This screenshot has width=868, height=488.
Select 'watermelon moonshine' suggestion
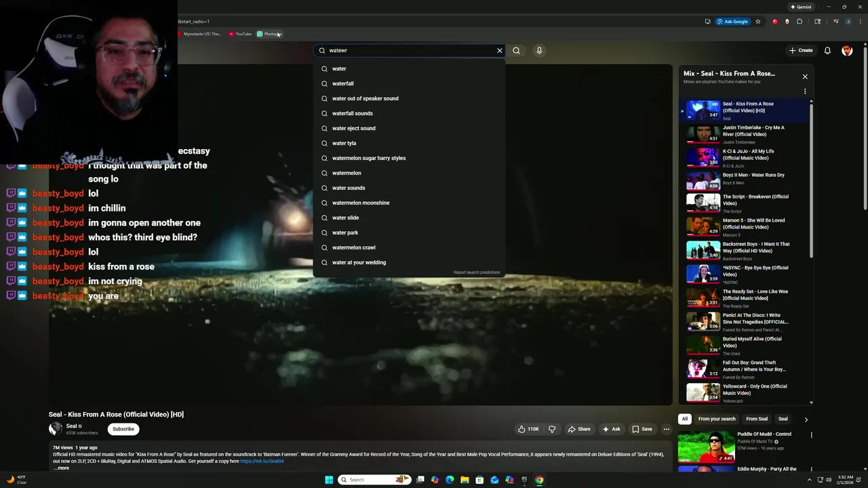click(409, 203)
